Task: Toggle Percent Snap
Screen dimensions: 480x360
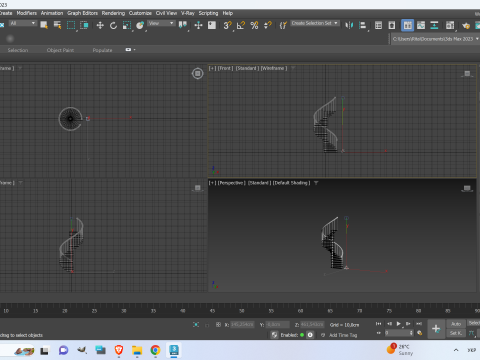Action: 254,25
